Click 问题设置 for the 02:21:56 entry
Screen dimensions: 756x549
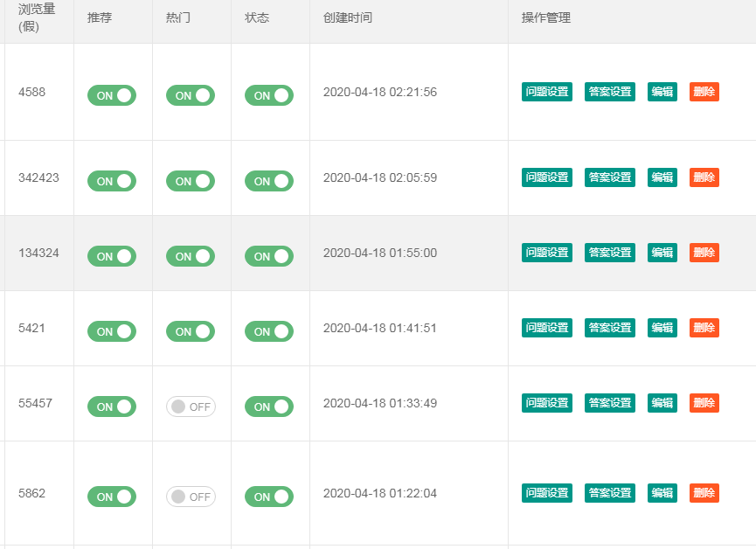[x=547, y=92]
